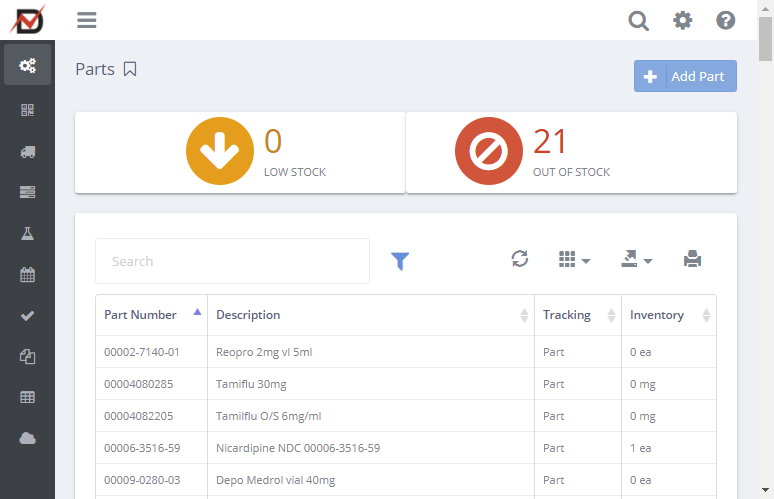Open part 00006-3516-59
Screen dimensions: 774x499
142,448
